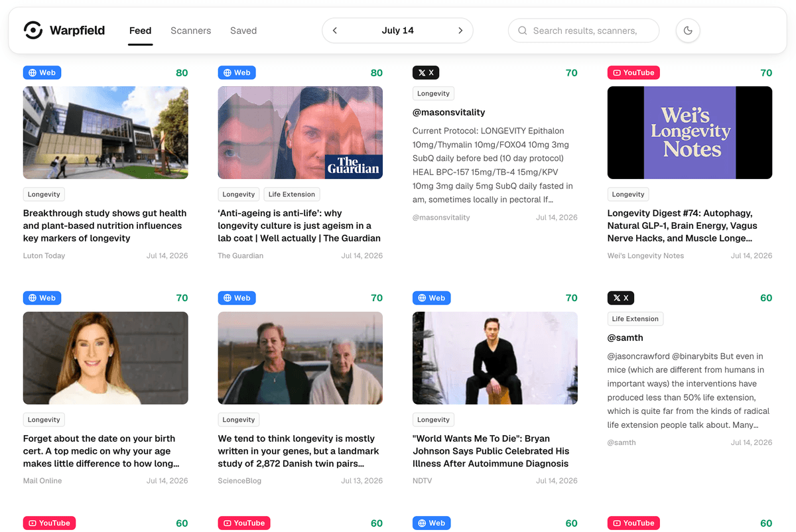Open ScienceBlog two elderly women thumbnail
Screen dimensions: 796x532
point(300,358)
